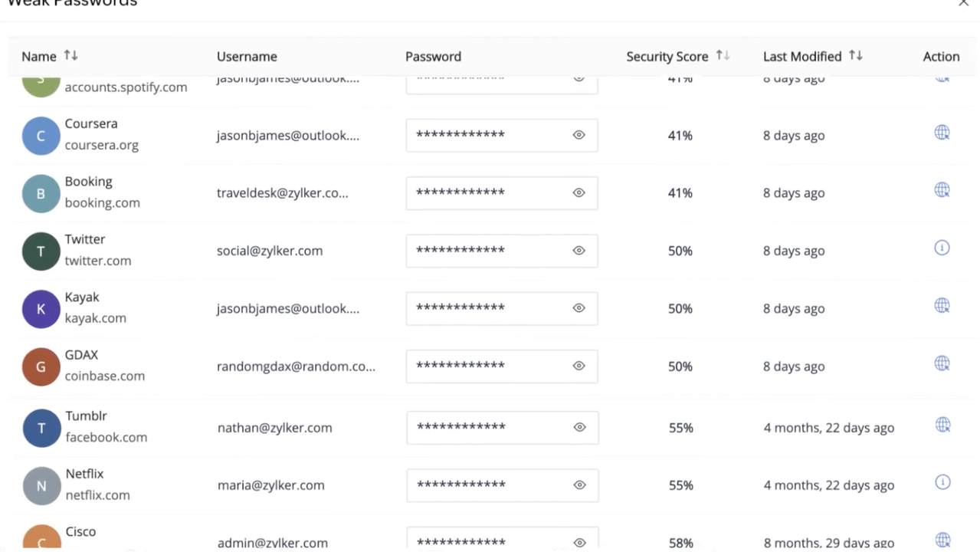Reveal the Netflix password with eye icon
980x552 pixels.
[579, 485]
